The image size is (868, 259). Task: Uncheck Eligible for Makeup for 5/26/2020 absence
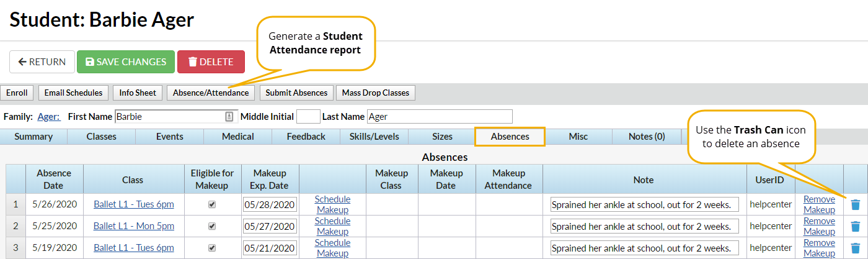(x=212, y=205)
